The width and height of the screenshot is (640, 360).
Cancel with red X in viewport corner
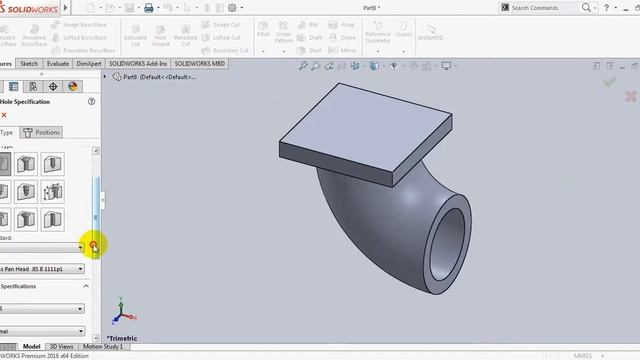point(631,96)
